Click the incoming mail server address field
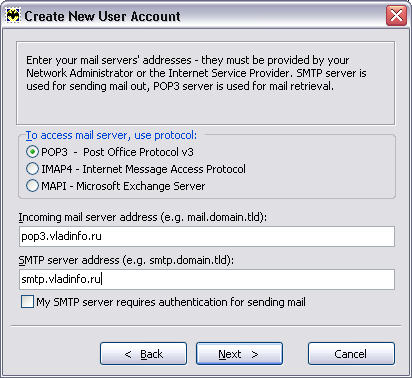The width and height of the screenshot is (412, 378). click(207, 236)
